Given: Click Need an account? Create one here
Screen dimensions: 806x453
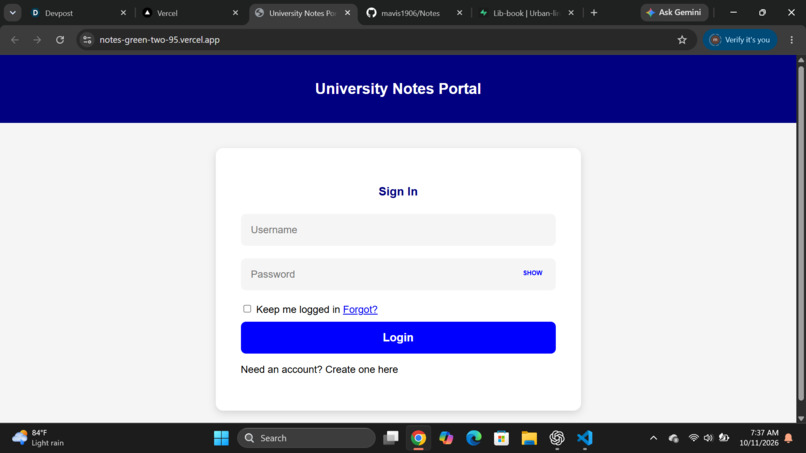Looking at the screenshot, I should [x=319, y=369].
